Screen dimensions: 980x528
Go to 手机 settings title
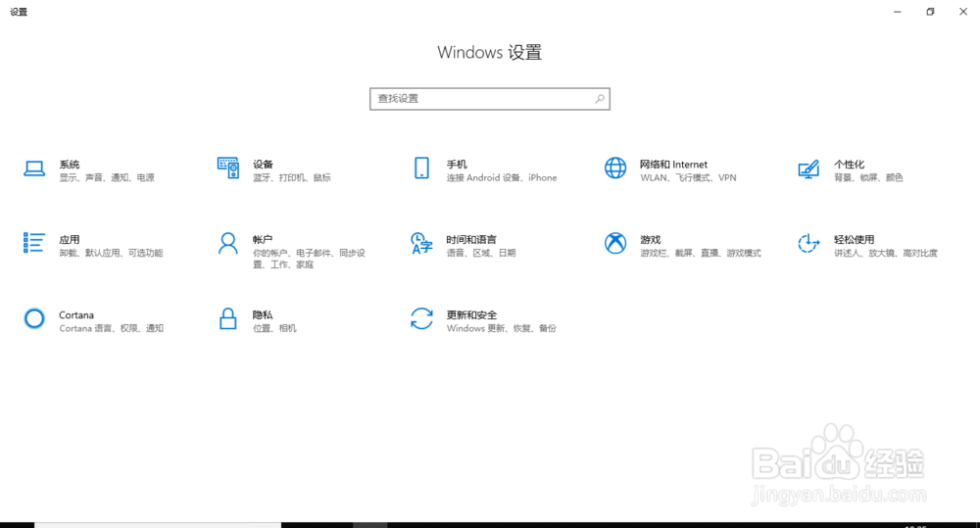[x=457, y=165]
